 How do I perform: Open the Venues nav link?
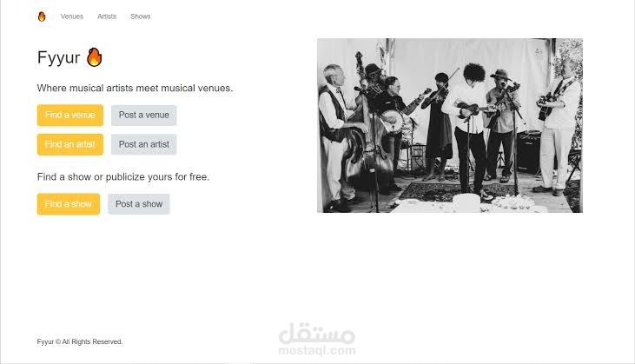[72, 17]
